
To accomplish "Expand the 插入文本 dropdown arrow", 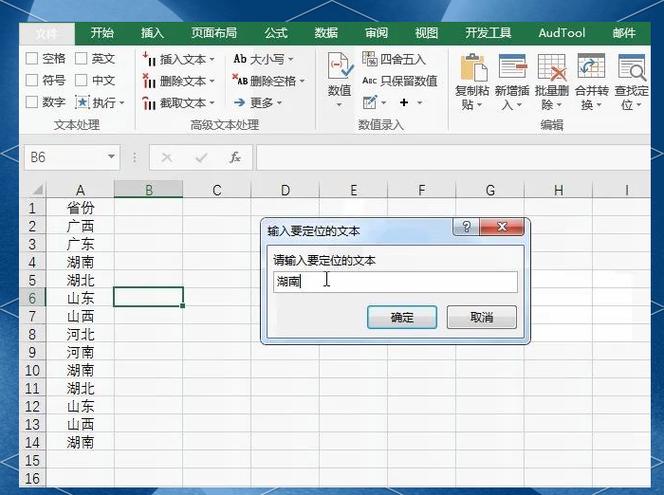I will coord(212,59).
